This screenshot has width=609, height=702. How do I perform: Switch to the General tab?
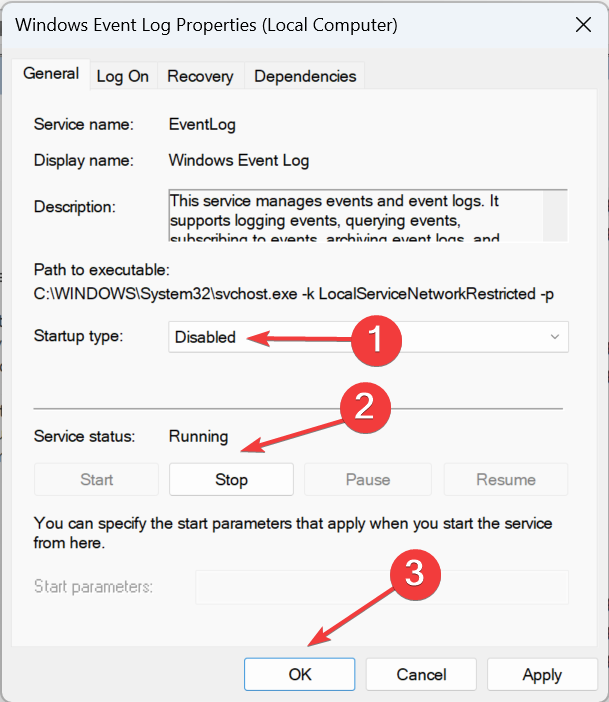(51, 74)
